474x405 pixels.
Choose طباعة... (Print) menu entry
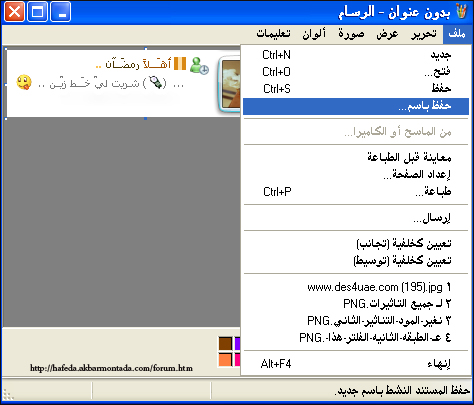pos(356,192)
